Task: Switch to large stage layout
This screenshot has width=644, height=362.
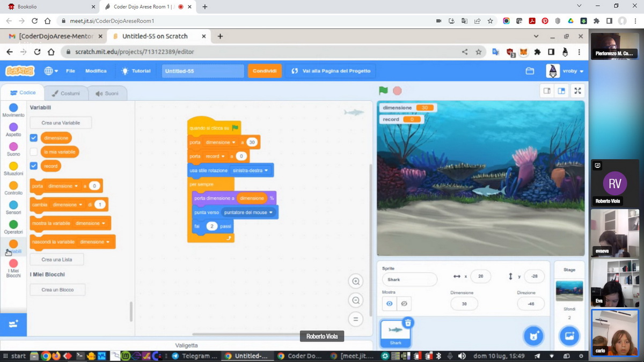Action: (x=561, y=91)
